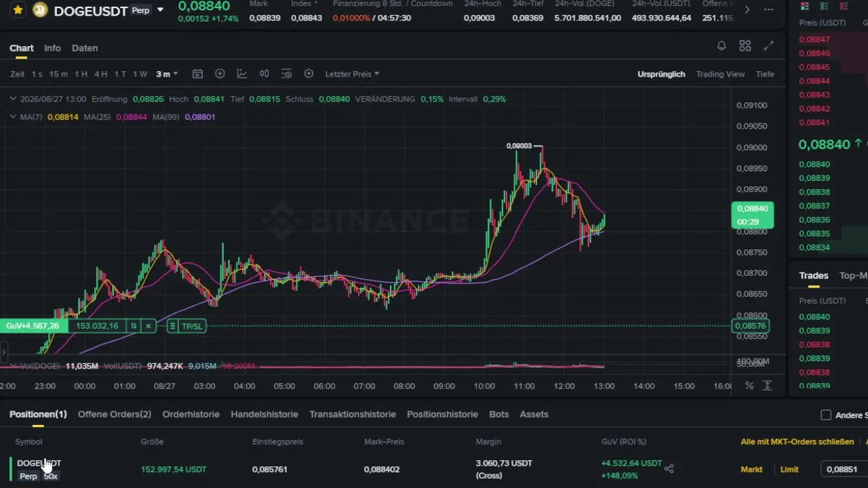The height and width of the screenshot is (488, 868).
Task: Close position with Markt order
Action: [x=751, y=469]
